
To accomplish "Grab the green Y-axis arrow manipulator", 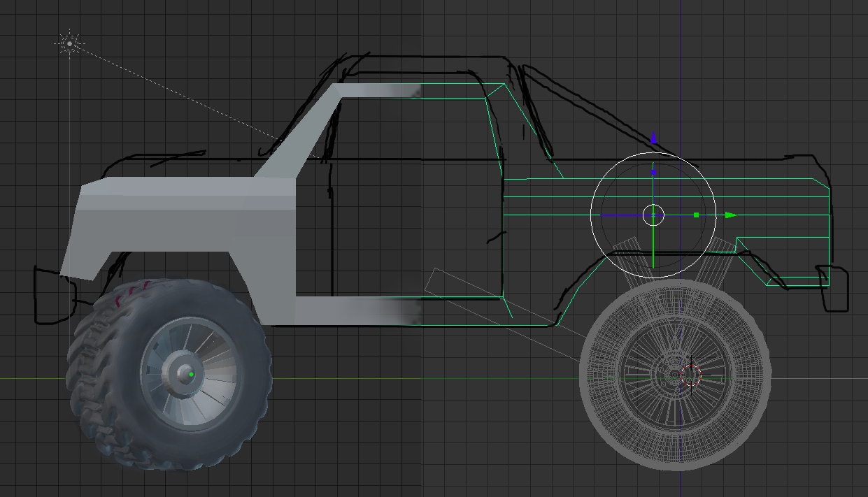I will point(731,215).
